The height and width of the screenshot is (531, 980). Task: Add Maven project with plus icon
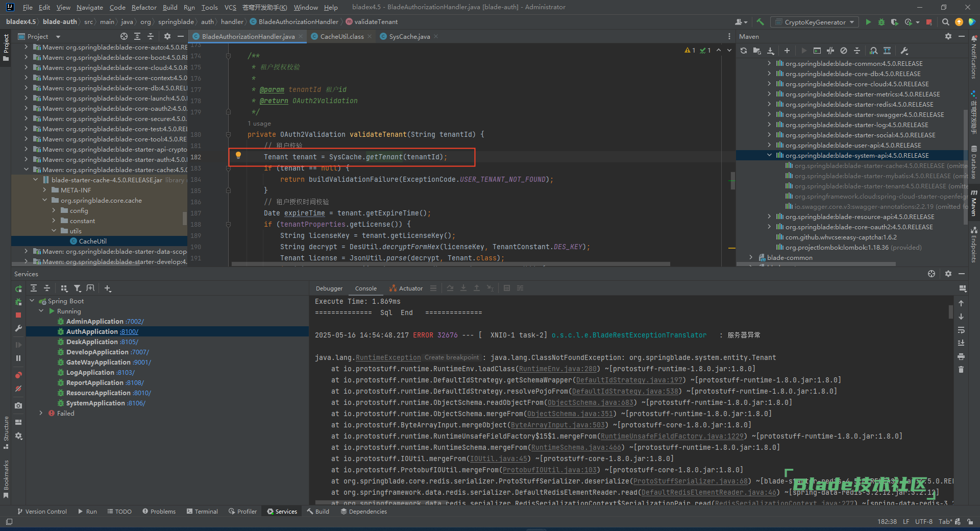tap(787, 51)
